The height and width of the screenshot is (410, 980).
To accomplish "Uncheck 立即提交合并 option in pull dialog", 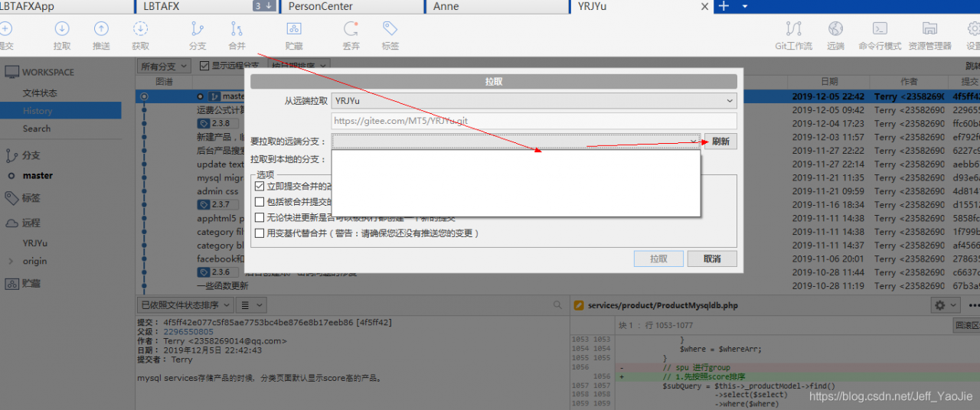I will pyautogui.click(x=260, y=187).
